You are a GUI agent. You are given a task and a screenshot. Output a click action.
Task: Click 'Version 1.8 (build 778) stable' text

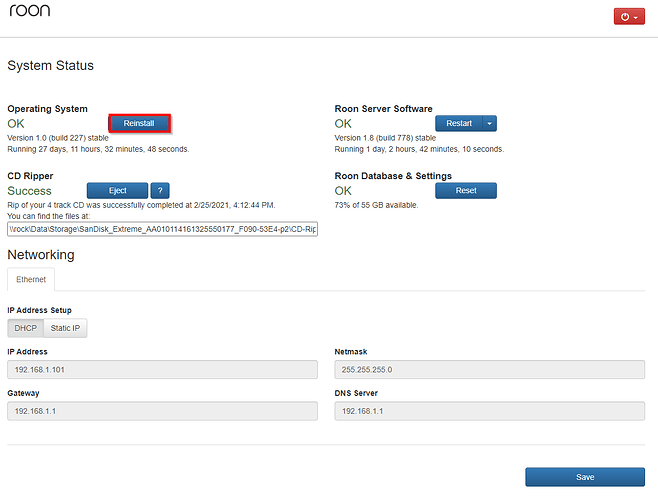tap(385, 138)
